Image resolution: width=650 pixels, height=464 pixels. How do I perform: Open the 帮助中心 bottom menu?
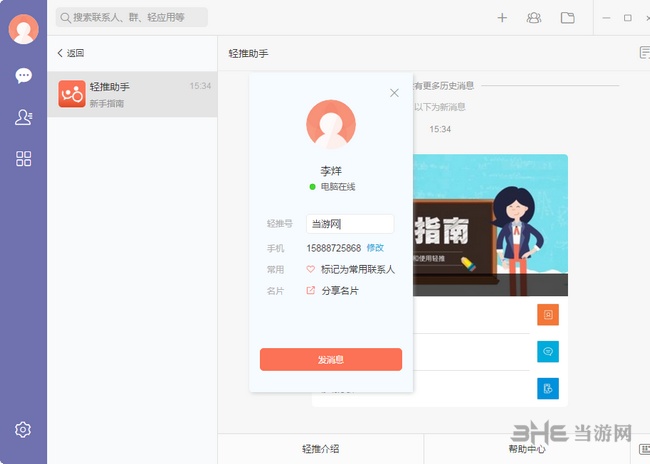(527, 449)
